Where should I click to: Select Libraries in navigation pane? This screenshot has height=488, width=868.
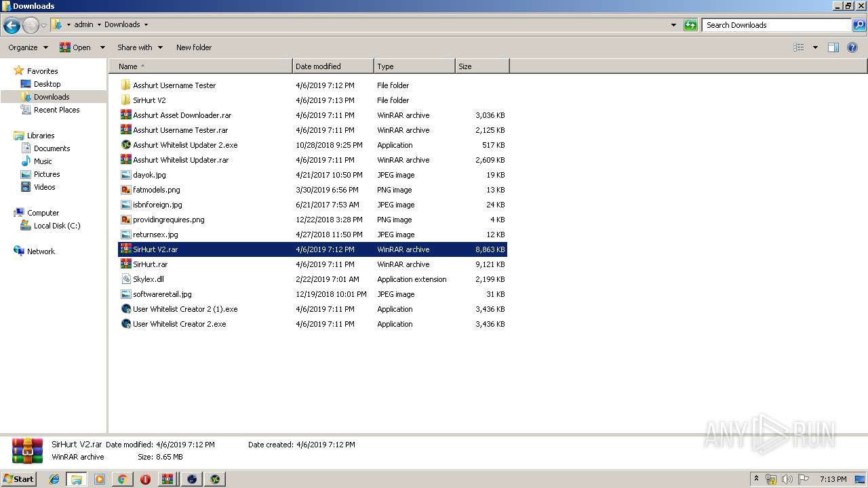(x=41, y=136)
